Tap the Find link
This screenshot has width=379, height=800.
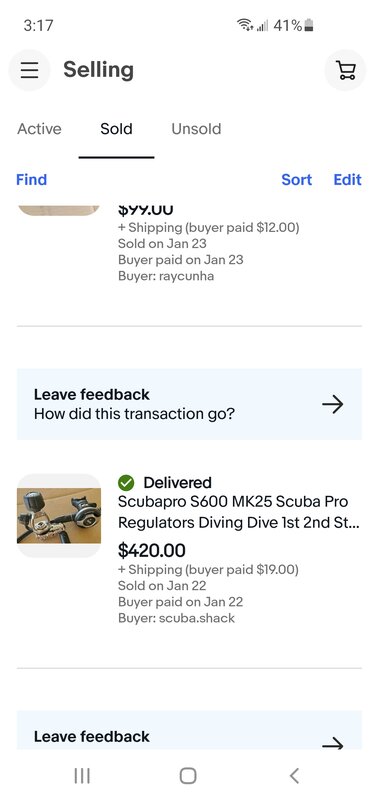(x=32, y=180)
